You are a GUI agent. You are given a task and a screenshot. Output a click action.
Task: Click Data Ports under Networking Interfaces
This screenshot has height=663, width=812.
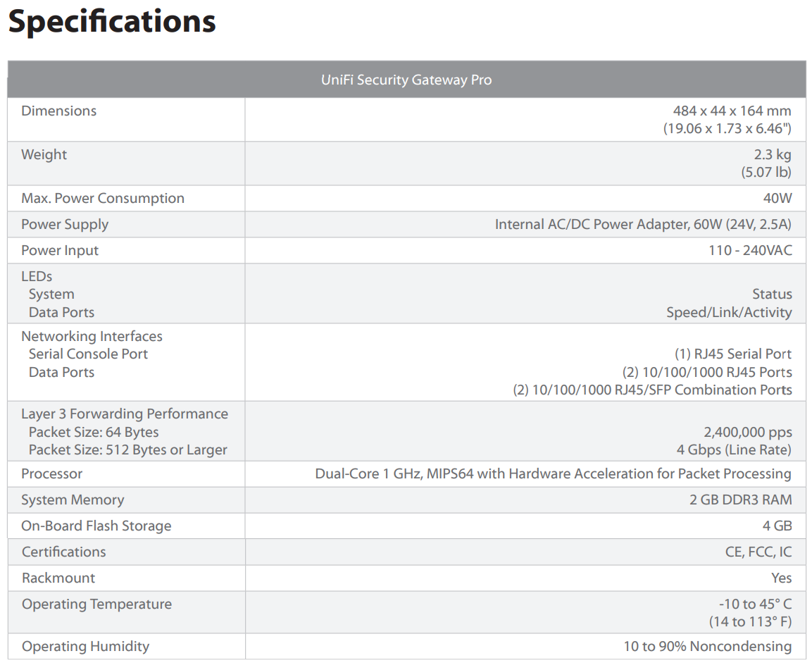62,373
